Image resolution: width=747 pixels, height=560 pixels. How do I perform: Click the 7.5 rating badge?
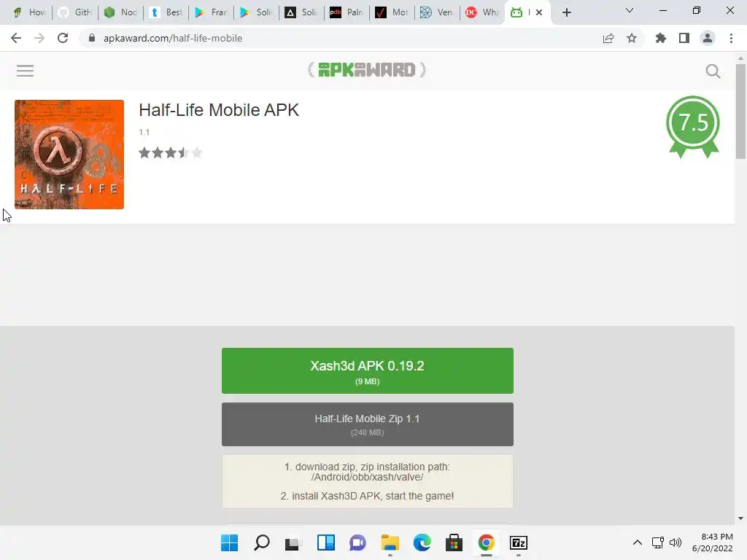tap(693, 126)
